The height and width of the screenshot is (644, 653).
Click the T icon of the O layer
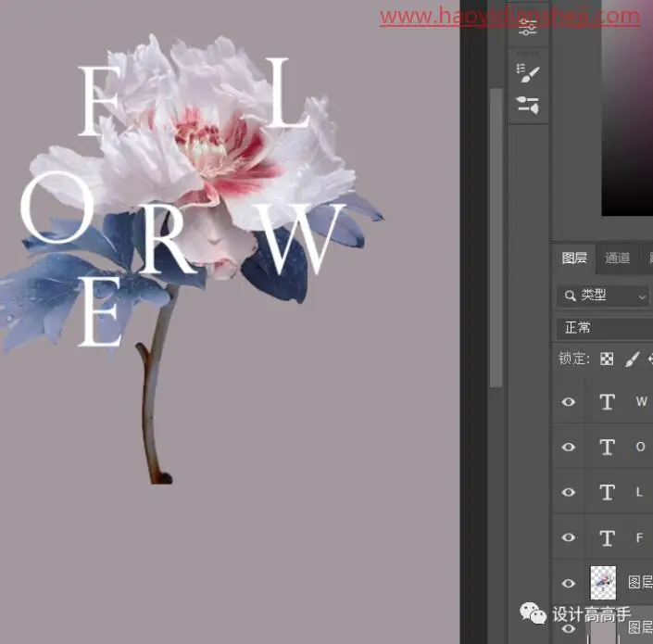tap(608, 448)
